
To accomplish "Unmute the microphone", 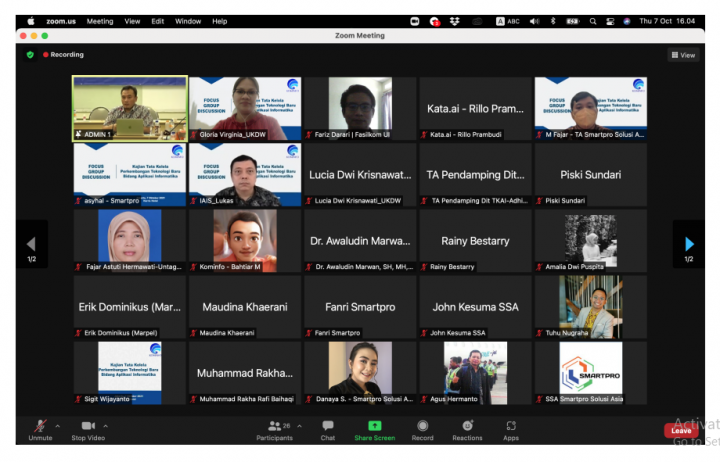I will 40,427.
